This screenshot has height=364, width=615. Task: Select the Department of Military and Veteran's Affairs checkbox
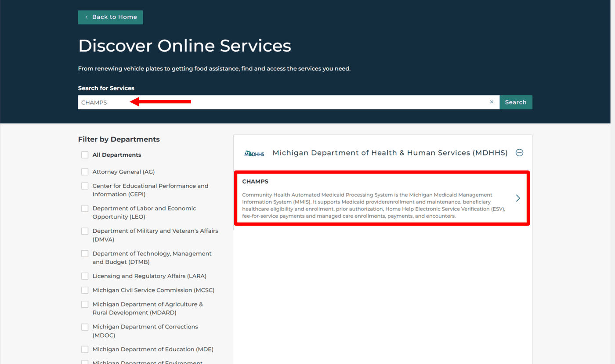coord(85,231)
